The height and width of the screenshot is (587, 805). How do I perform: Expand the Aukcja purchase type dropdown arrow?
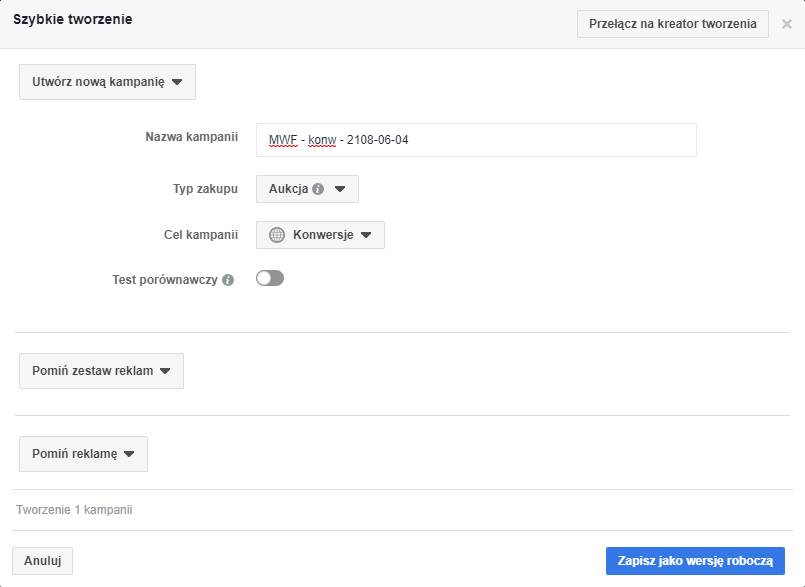pos(340,189)
